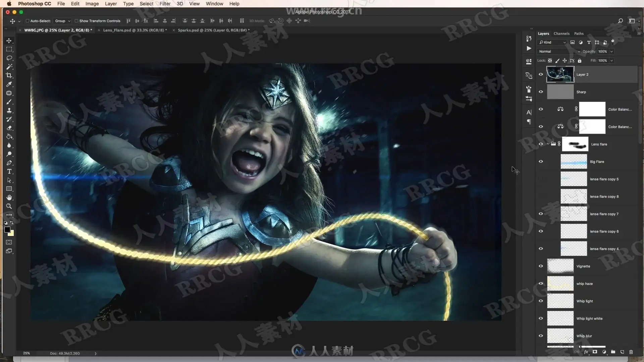This screenshot has height=362, width=644.
Task: Click the foreground color swatch
Action: pyautogui.click(x=7, y=230)
